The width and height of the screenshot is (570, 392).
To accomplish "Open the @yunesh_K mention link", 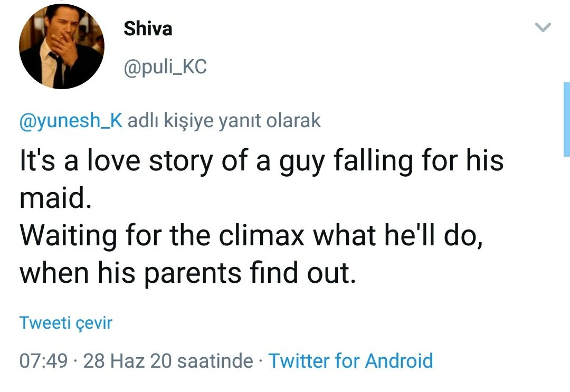I will pyautogui.click(x=71, y=121).
